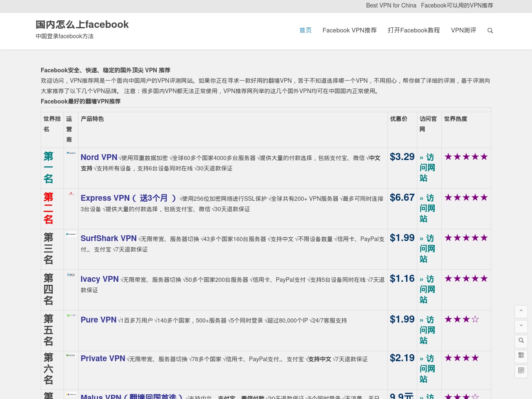Click the Private VPN provider logo
The width and height of the screenshot is (532, 399).
coord(71,355)
